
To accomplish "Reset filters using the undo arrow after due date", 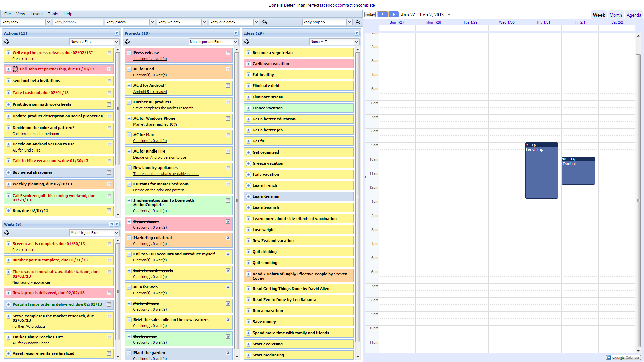I will [x=265, y=22].
